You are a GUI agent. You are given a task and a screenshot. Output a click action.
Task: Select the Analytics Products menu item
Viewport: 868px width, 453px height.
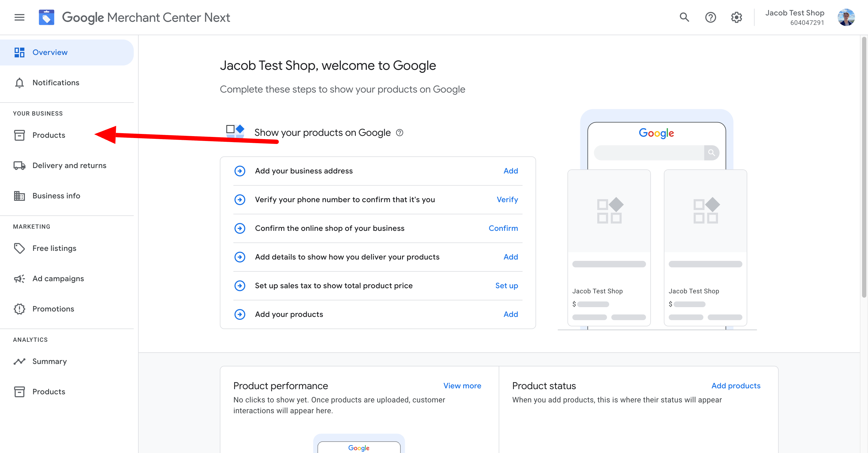pyautogui.click(x=49, y=391)
